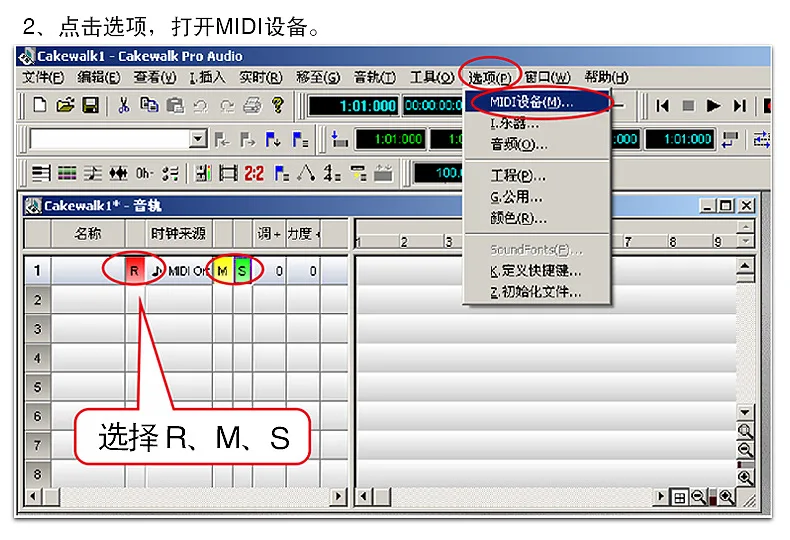
Task: Cut selection with the scissors icon
Action: pyautogui.click(x=123, y=105)
